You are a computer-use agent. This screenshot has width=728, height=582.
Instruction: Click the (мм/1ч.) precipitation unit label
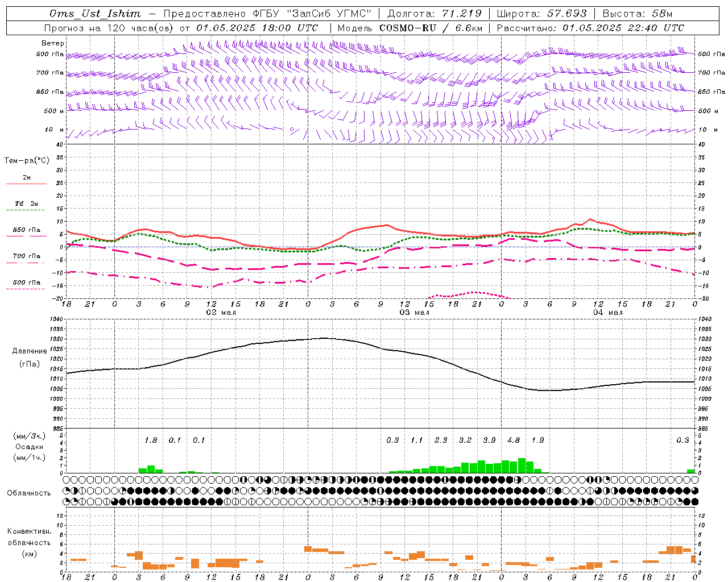[30, 458]
